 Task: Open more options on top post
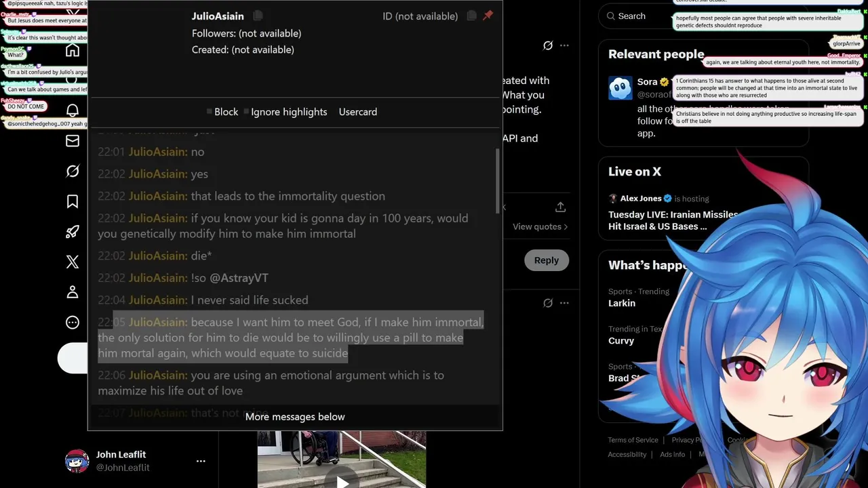tap(564, 45)
